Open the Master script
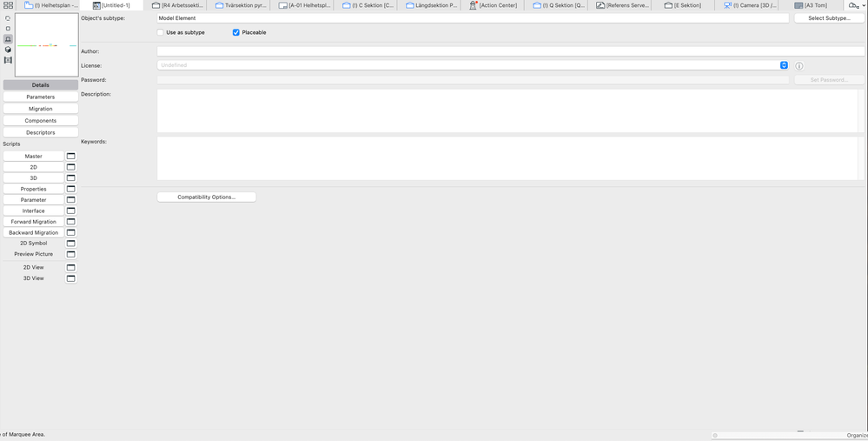 [34, 157]
